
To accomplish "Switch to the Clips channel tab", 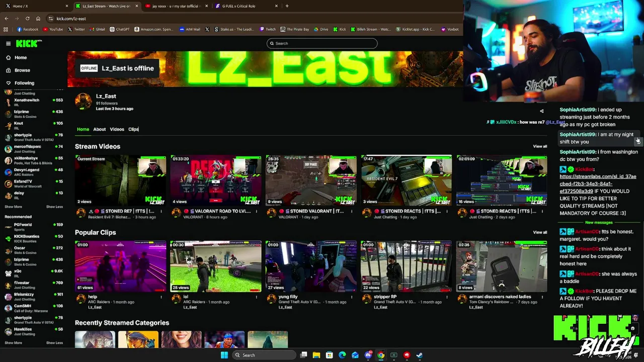I will [133, 129].
